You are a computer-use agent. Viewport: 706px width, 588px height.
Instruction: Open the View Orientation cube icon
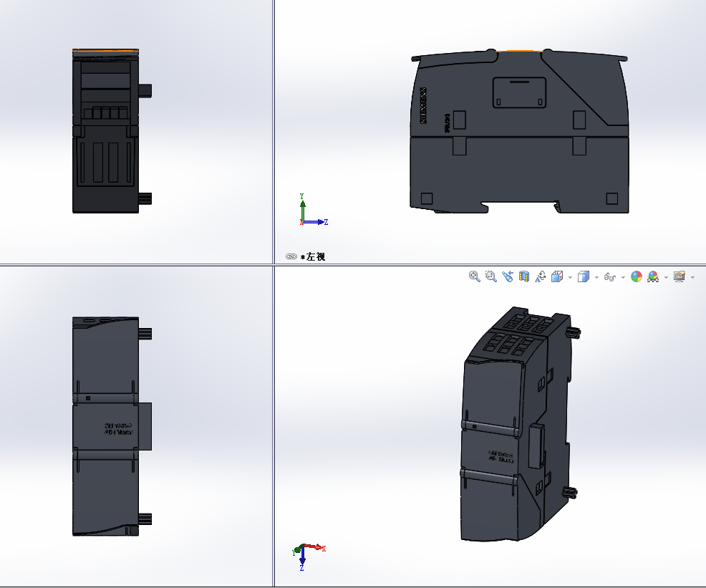point(557,276)
